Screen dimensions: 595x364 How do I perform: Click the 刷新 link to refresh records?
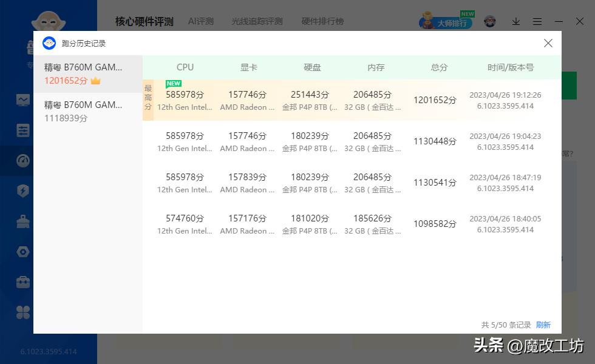(x=543, y=325)
